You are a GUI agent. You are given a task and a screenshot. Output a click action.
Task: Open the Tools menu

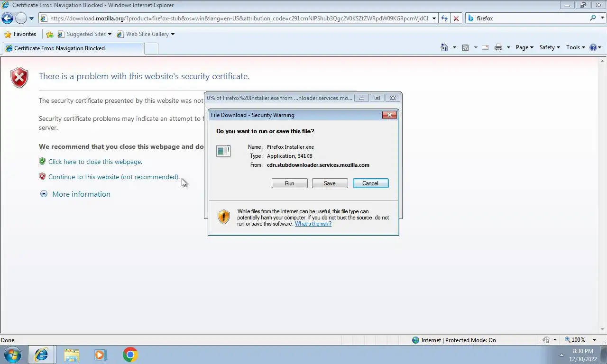coord(576,47)
